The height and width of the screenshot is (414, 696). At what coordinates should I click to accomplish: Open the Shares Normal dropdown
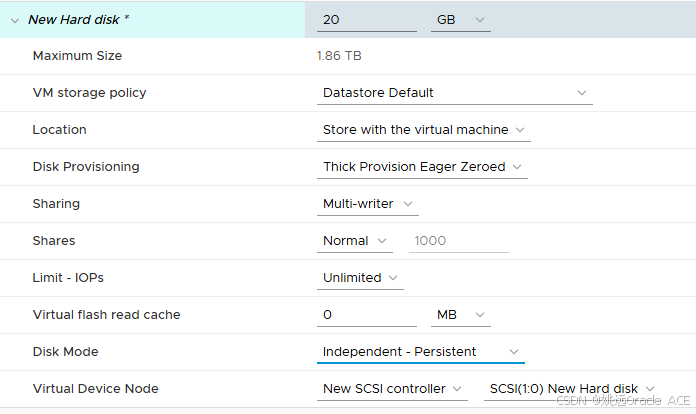pos(355,241)
